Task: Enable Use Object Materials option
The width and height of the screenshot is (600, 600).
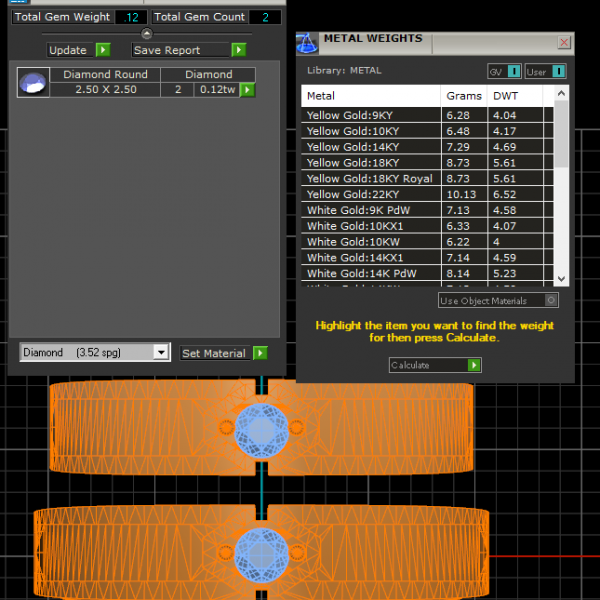Action: click(551, 300)
